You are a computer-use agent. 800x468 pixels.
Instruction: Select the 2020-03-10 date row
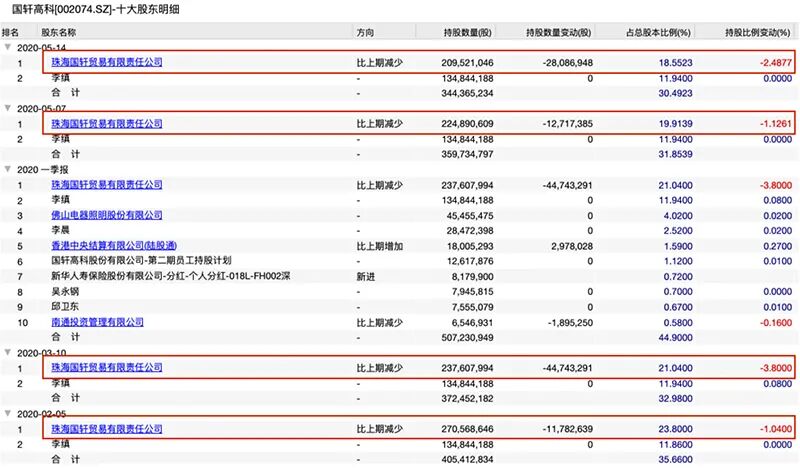42,353
